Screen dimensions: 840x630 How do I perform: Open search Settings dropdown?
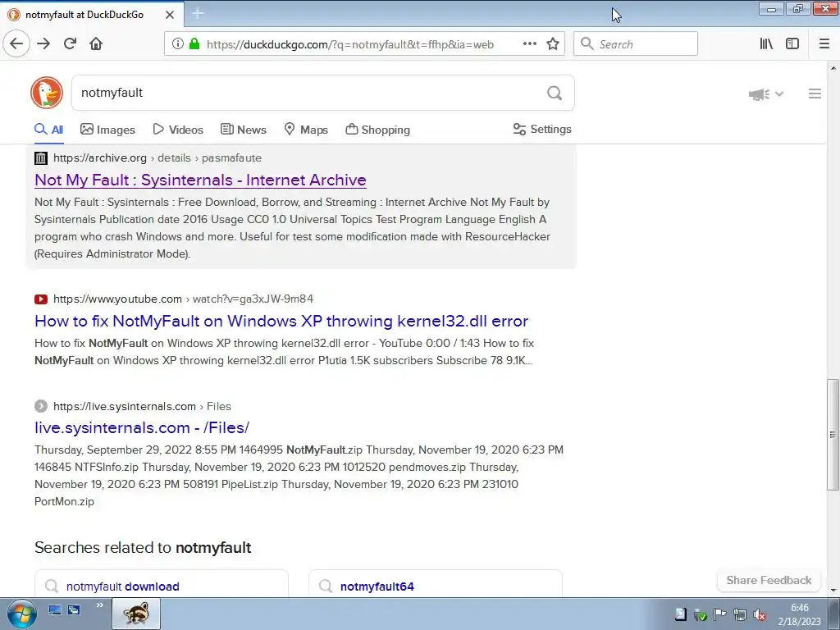pos(542,129)
